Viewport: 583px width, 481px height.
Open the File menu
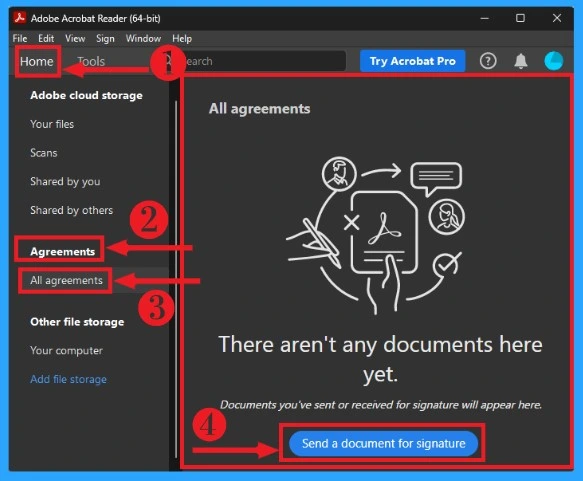pyautogui.click(x=20, y=38)
